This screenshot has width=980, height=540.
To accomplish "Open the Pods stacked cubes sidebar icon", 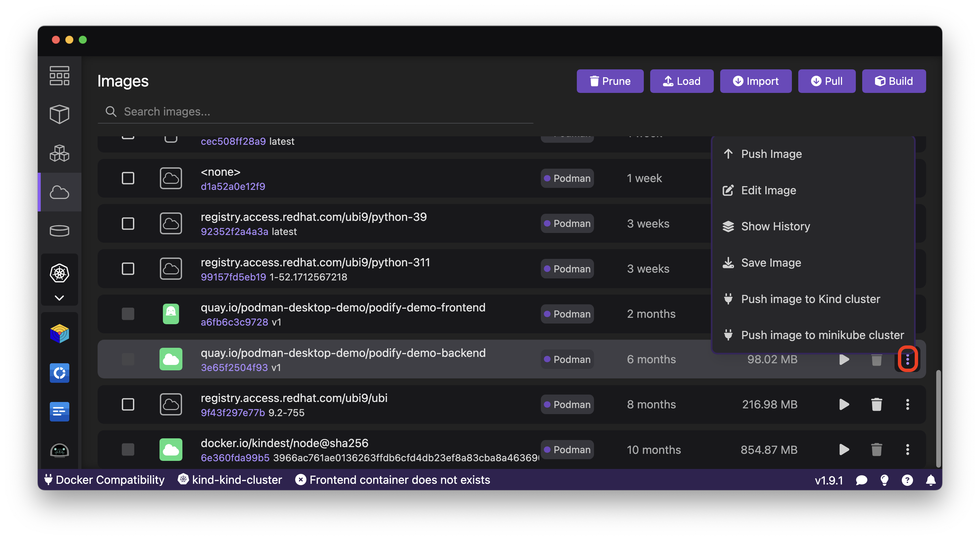I will click(59, 153).
